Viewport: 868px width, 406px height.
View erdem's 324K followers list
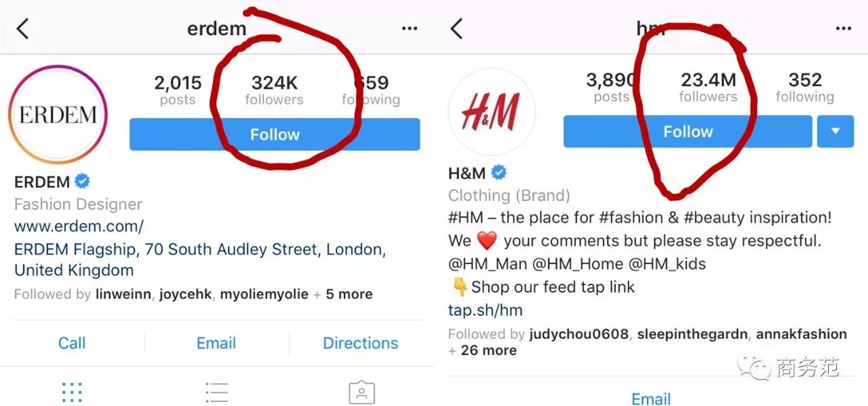275,90
